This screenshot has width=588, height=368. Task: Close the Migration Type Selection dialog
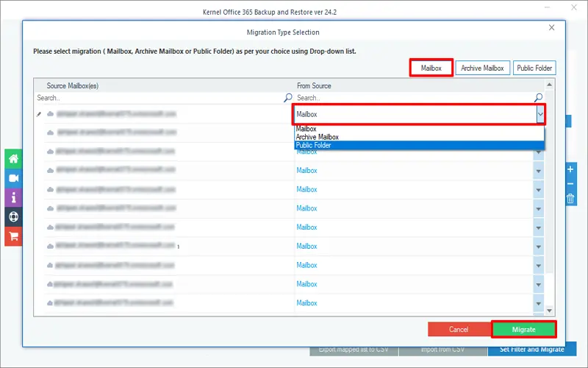click(552, 27)
